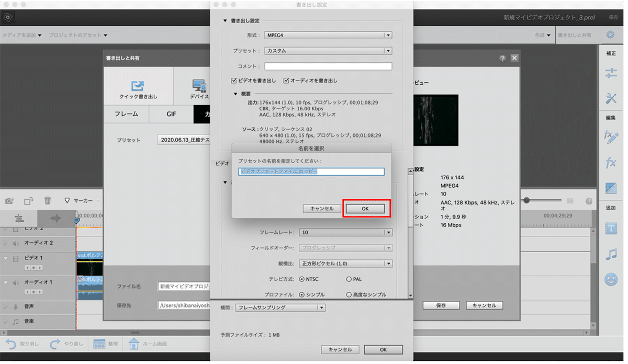The height and width of the screenshot is (364, 628).
Task: Click the コメント input field
Action: click(x=328, y=66)
